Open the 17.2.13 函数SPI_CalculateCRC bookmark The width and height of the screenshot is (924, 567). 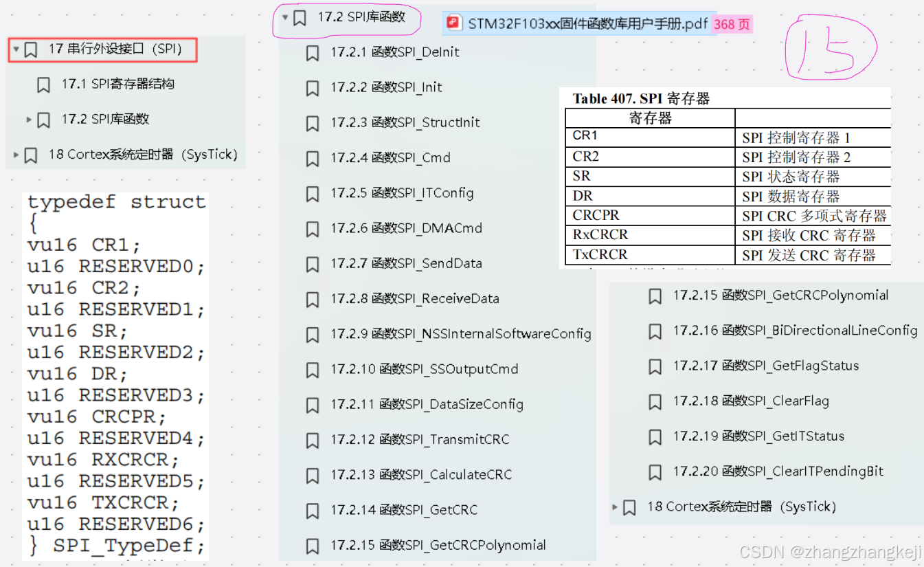[421, 475]
